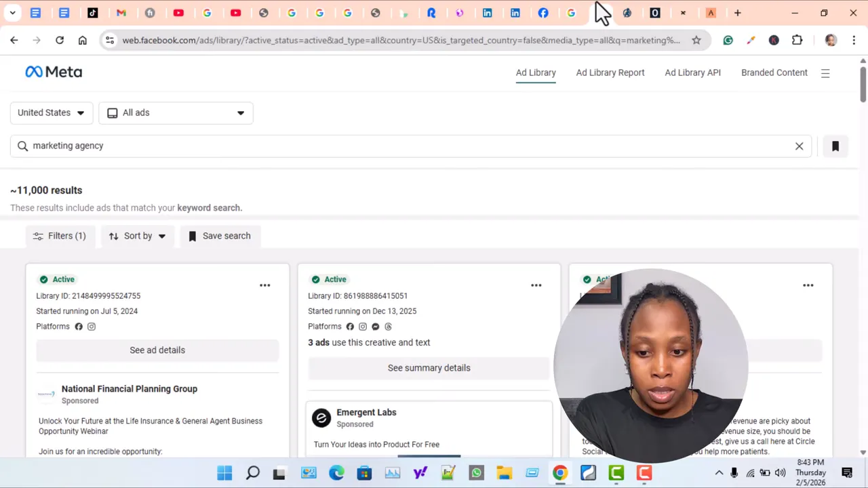Open the hamburger menu beside Branded Content
The width and height of the screenshot is (868, 488).
point(825,73)
